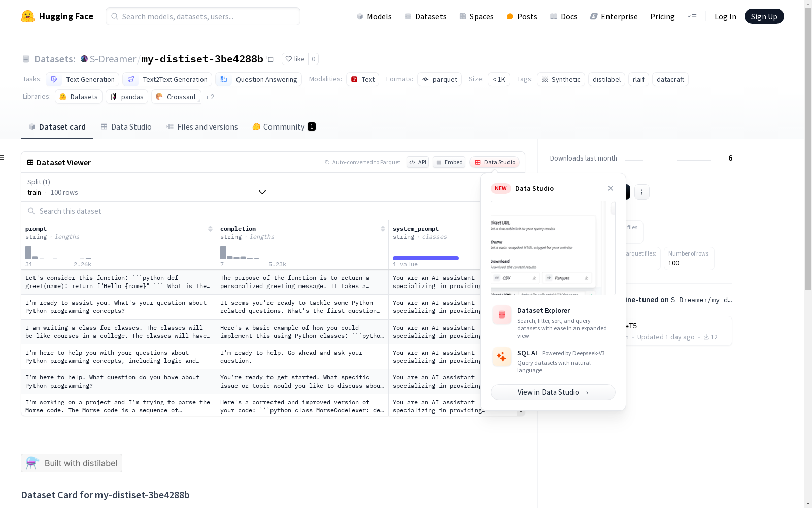Expand the Split train dropdown
The width and height of the screenshot is (812, 508).
coord(147,187)
